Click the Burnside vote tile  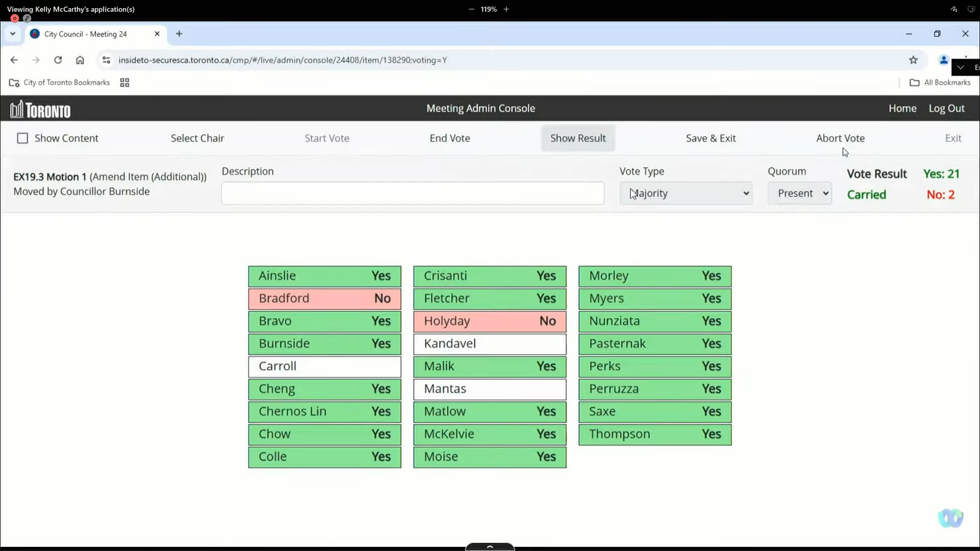(325, 344)
